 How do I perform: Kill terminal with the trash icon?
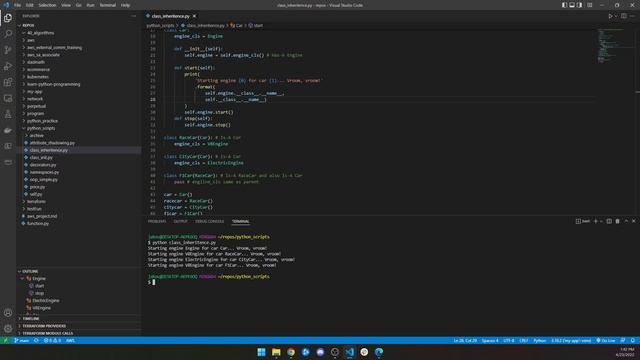click(617, 221)
